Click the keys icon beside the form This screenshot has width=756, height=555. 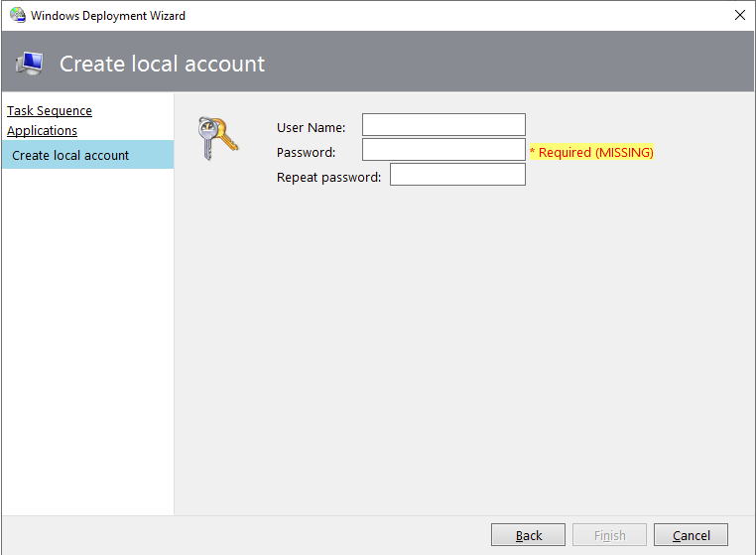[217, 138]
